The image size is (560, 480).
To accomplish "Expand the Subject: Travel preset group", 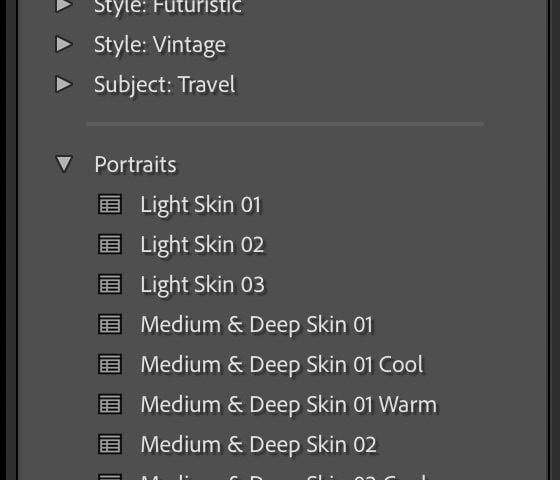I will [64, 84].
